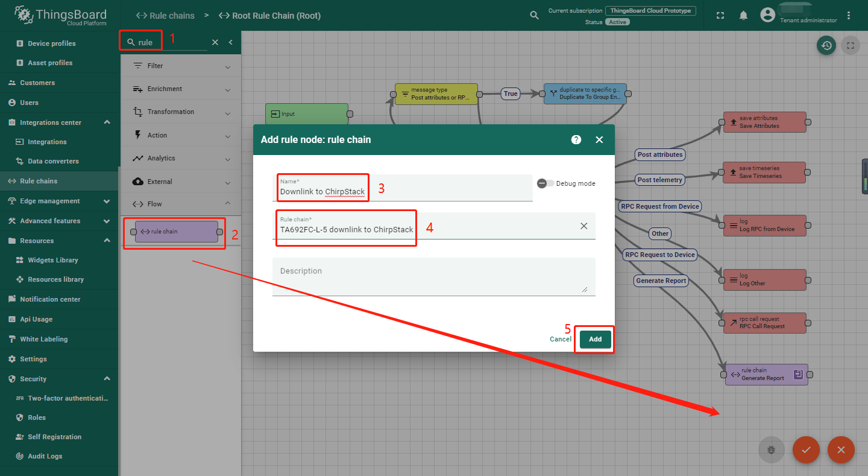Select the RPC Call Request node
Screen dimensions: 868x476
[764, 323]
